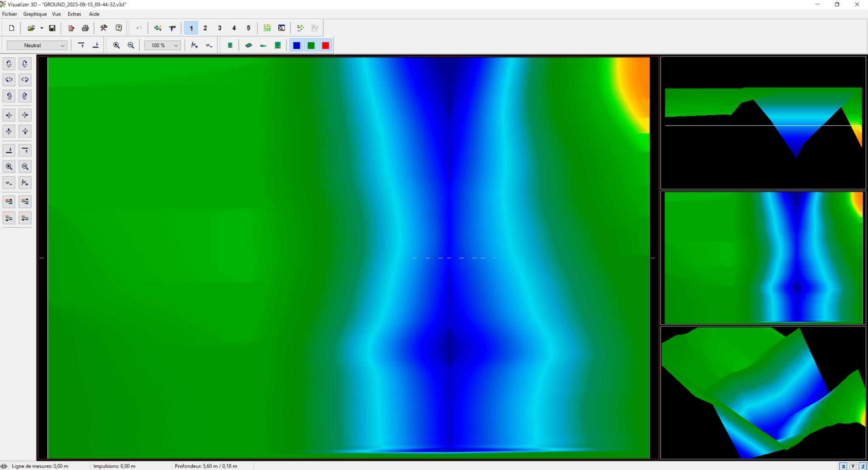Image resolution: width=868 pixels, height=470 pixels.
Task: Click the move-left arrow icon in left panel
Action: (9, 115)
